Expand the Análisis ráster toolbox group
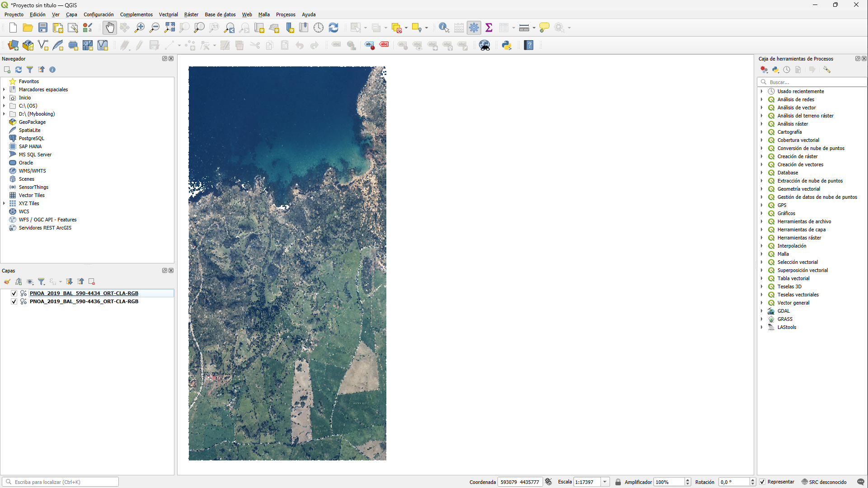The height and width of the screenshot is (488, 868). coord(762,124)
